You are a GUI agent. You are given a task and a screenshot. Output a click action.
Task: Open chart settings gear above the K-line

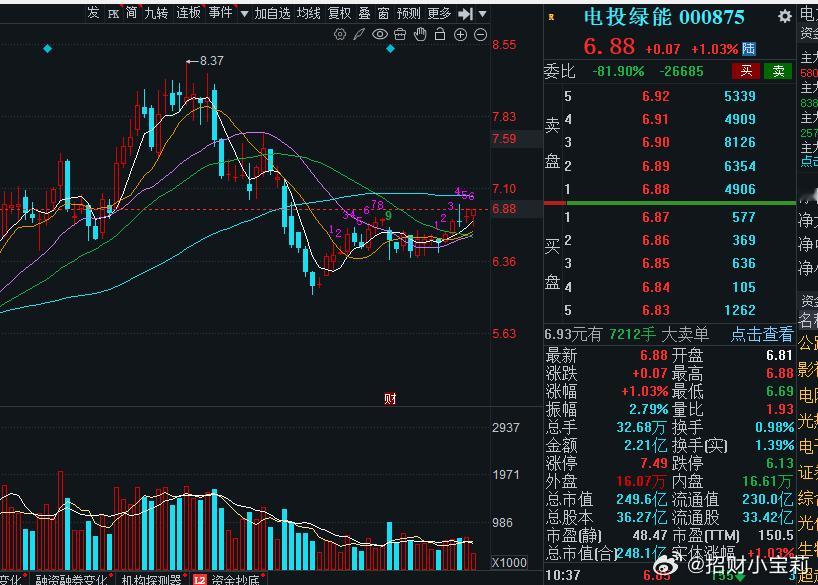point(340,35)
